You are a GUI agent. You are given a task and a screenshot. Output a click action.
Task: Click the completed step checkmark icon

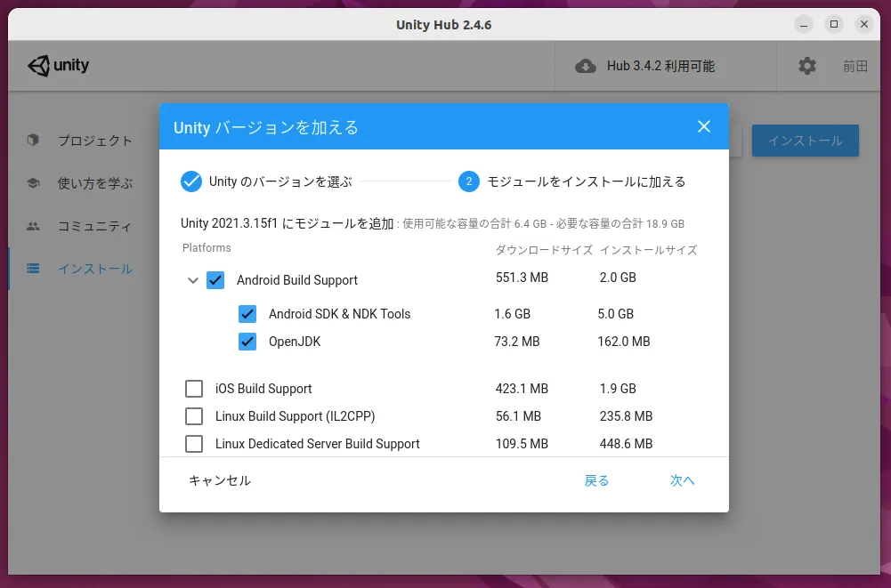tap(190, 181)
